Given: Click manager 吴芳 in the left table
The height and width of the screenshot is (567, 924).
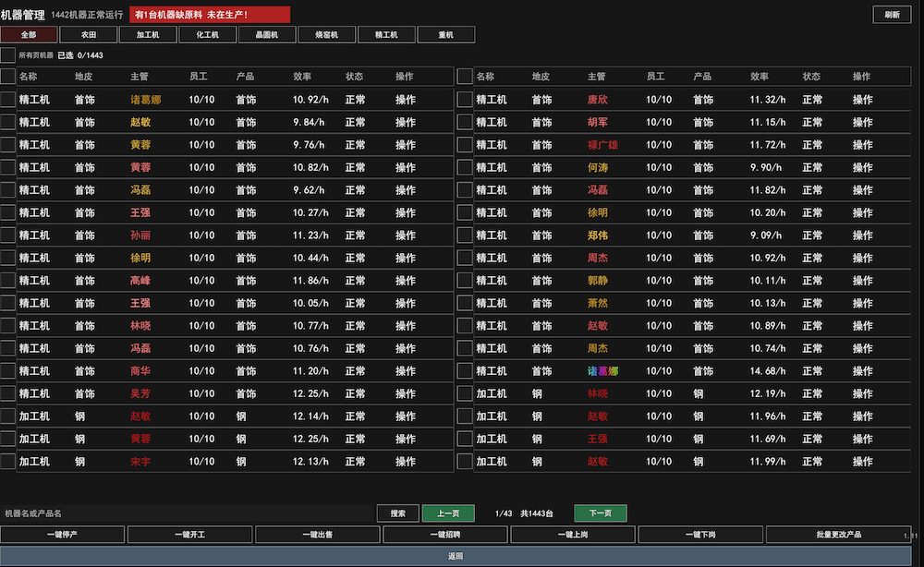Looking at the screenshot, I should point(140,393).
